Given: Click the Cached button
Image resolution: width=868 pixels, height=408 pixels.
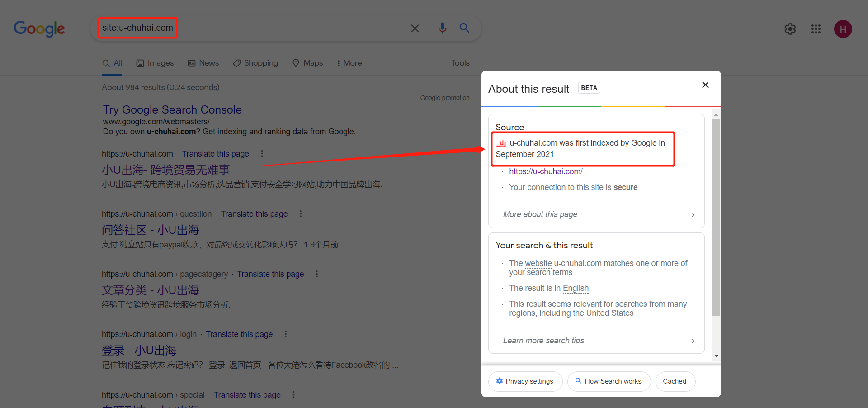Looking at the screenshot, I should pyautogui.click(x=674, y=381).
